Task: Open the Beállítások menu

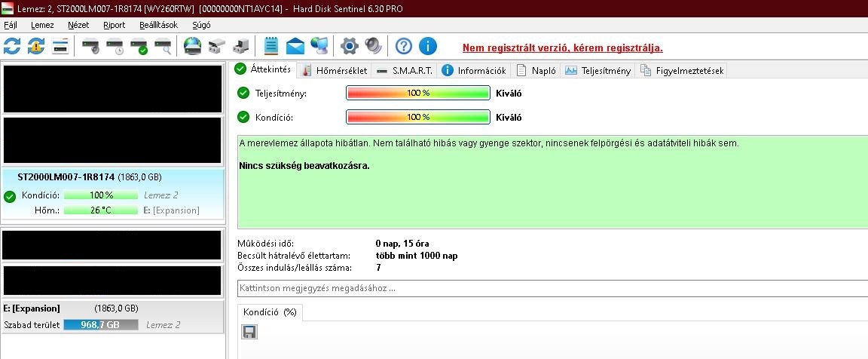Action: point(158,25)
